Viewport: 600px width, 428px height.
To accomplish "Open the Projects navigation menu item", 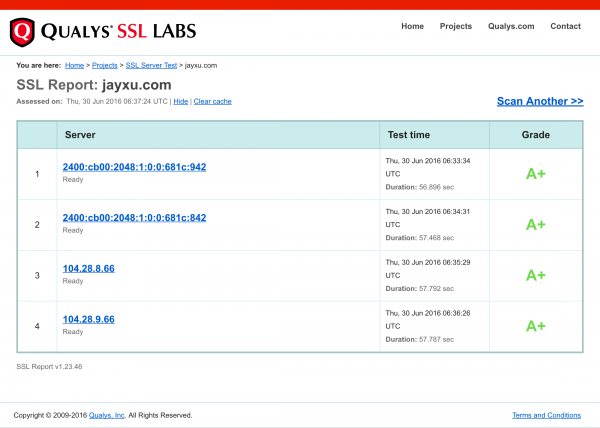I will (455, 26).
